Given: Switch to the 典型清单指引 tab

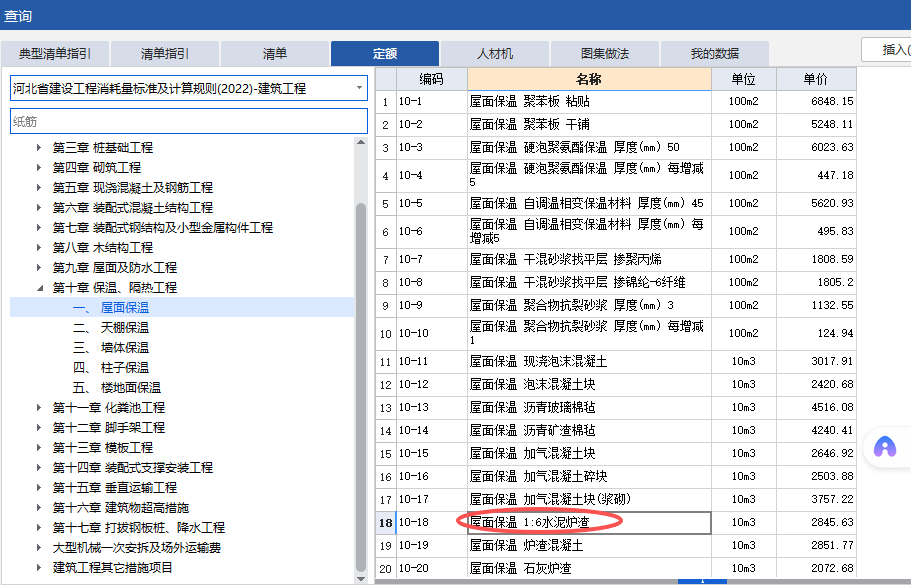Looking at the screenshot, I should 55,54.
